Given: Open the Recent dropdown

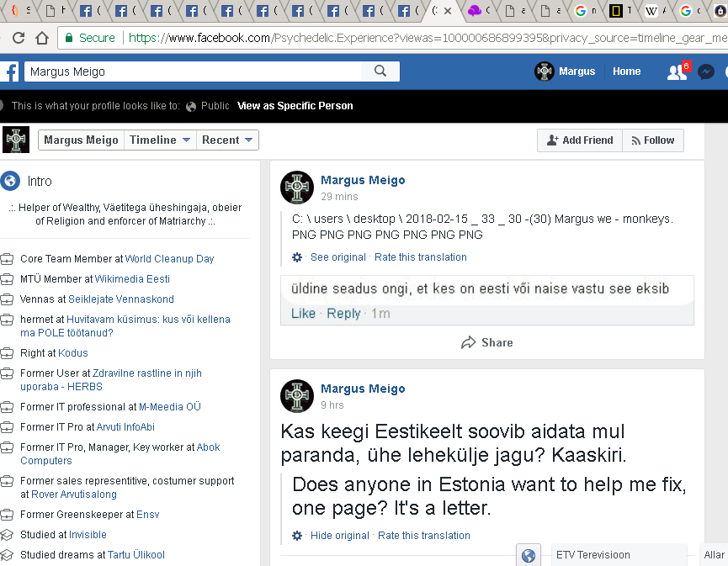Looking at the screenshot, I should (x=227, y=140).
